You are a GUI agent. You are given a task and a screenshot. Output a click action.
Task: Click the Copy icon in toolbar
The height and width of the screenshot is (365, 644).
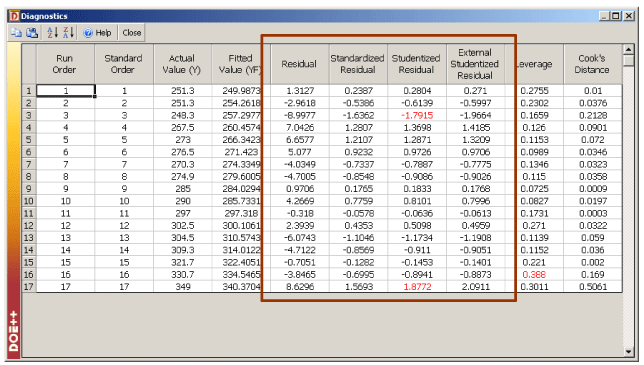(x=16, y=32)
